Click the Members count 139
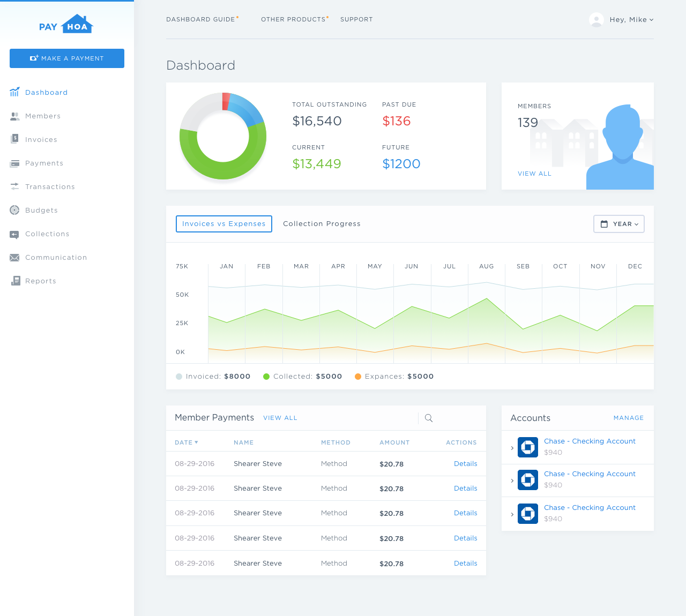This screenshot has height=616, width=686. click(528, 123)
